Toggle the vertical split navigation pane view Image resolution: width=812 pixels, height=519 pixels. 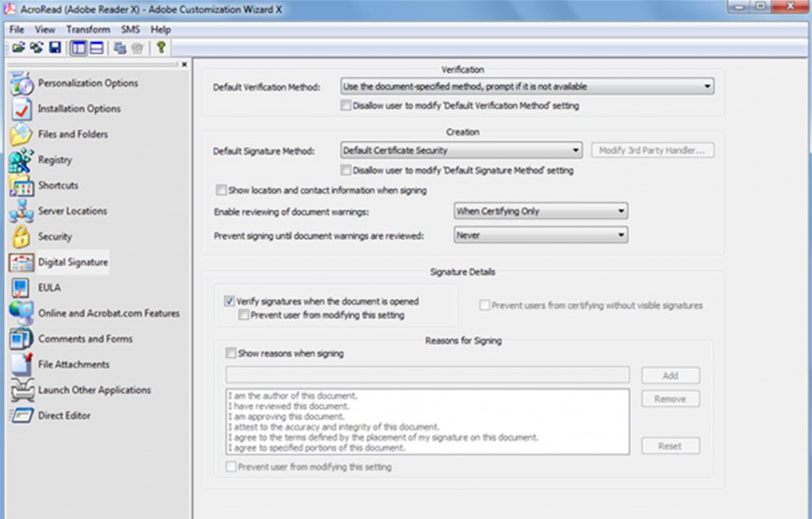click(x=79, y=48)
